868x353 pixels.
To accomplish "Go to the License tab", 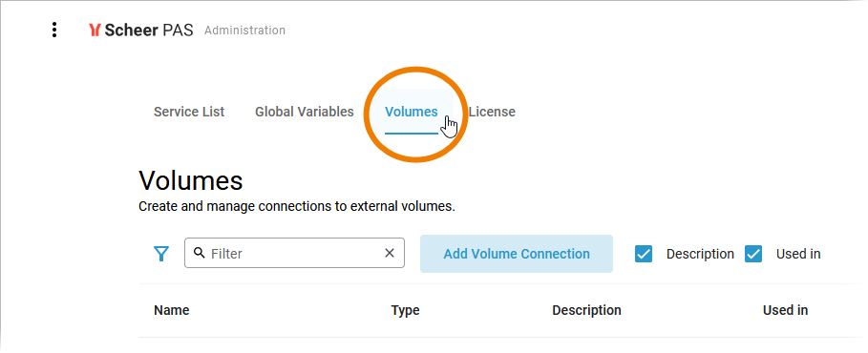I will (492, 112).
